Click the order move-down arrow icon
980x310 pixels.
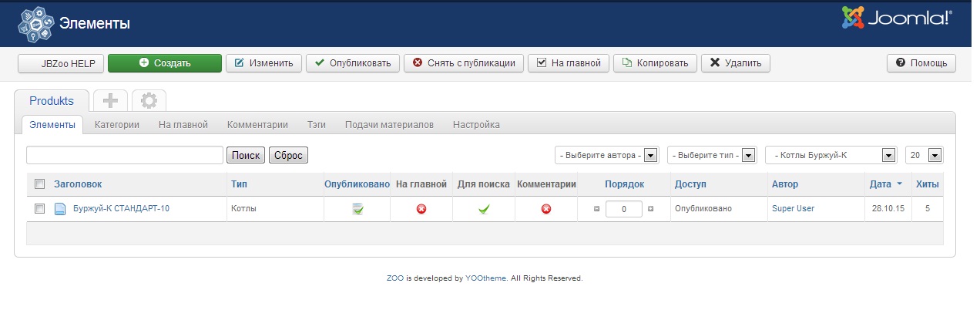650,209
